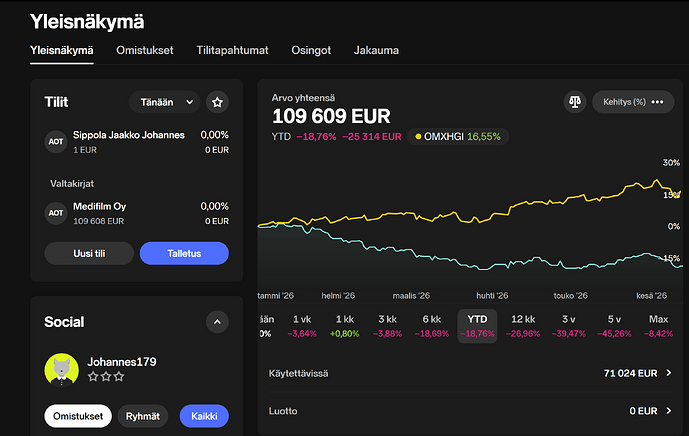
Task: Click the huhti '26 axis label
Action: [x=492, y=296]
